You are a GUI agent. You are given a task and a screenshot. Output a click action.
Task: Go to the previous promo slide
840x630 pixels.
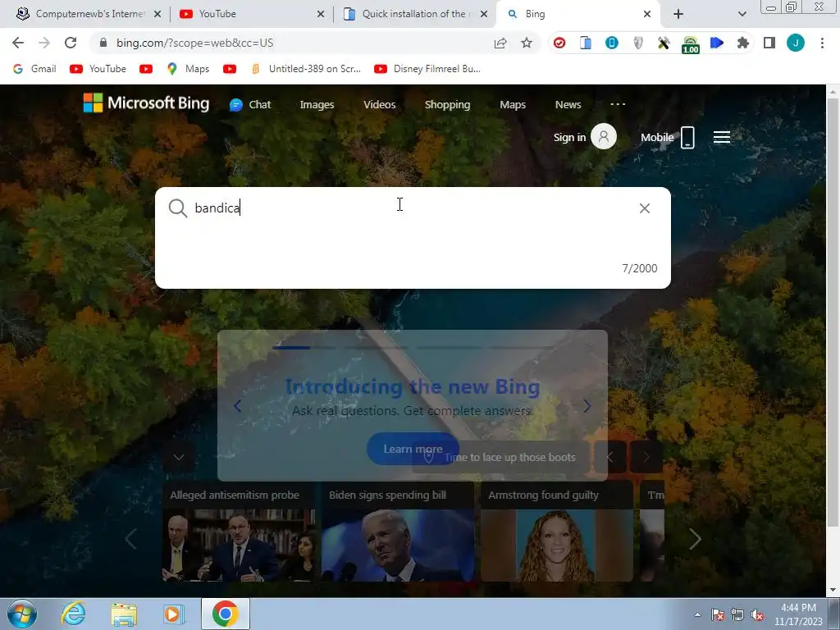point(237,406)
